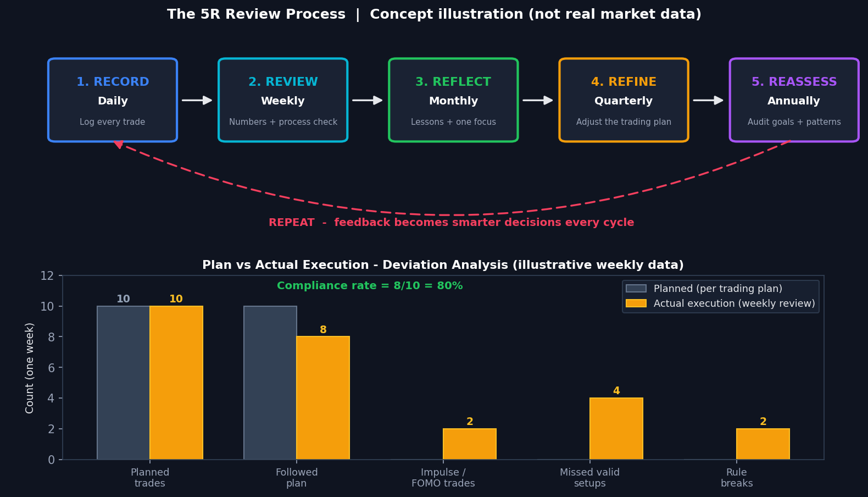Click arrow between REVIEW and REFLECT

368,100
